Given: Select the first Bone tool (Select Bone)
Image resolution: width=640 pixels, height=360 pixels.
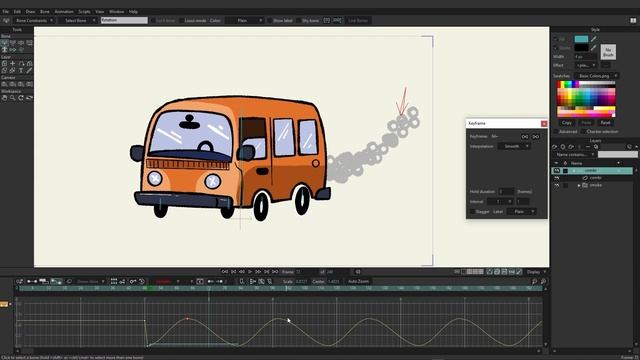Looking at the screenshot, I should pyautogui.click(x=4, y=42).
